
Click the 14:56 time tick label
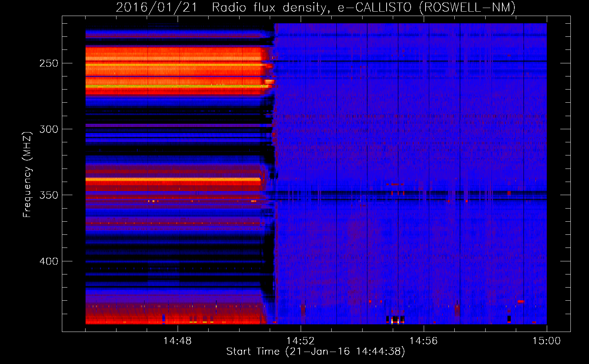(423, 341)
